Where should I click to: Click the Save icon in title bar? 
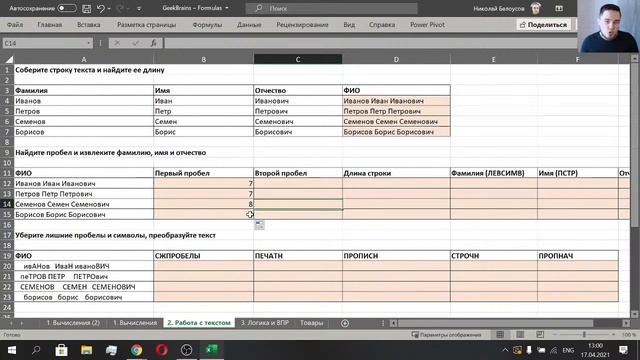[87, 8]
